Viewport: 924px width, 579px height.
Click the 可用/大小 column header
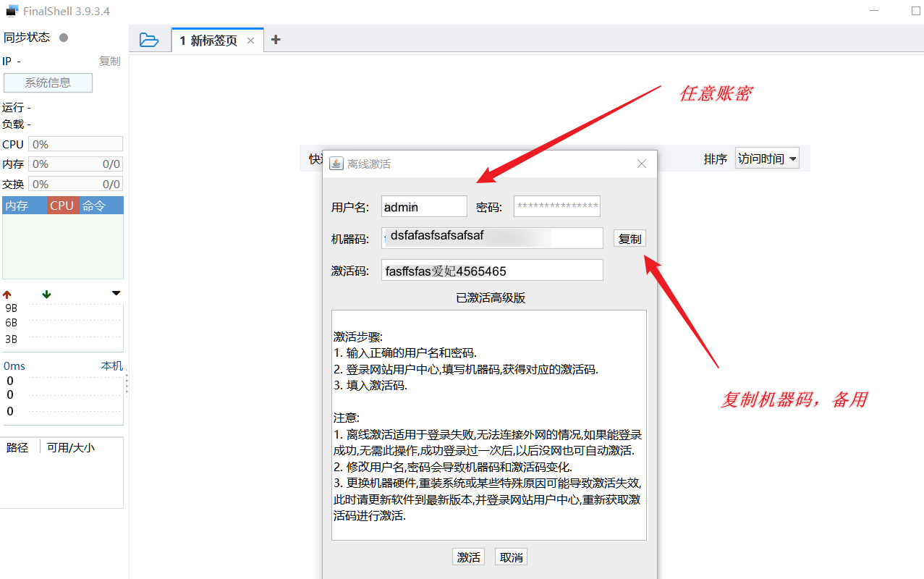click(x=71, y=448)
